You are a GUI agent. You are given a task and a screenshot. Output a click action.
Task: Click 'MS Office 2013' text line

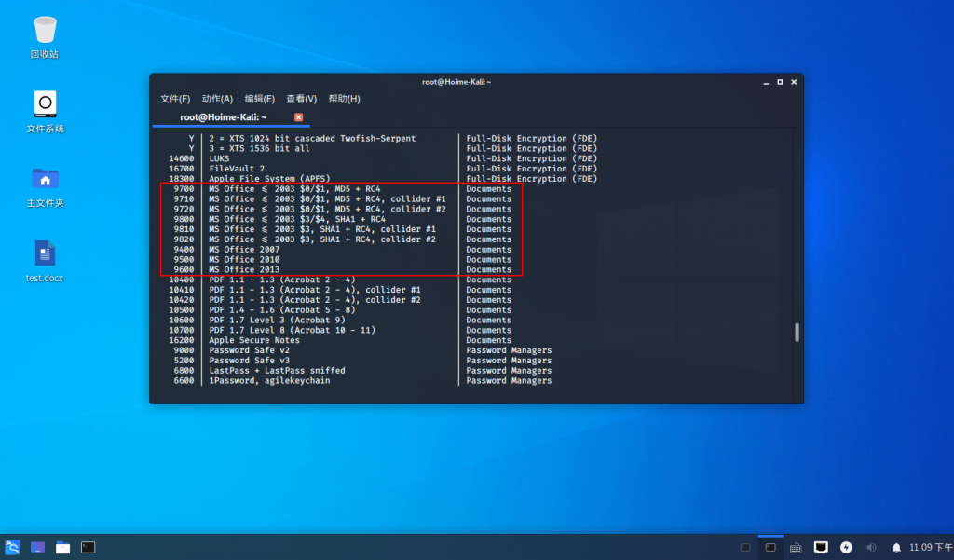click(x=245, y=269)
